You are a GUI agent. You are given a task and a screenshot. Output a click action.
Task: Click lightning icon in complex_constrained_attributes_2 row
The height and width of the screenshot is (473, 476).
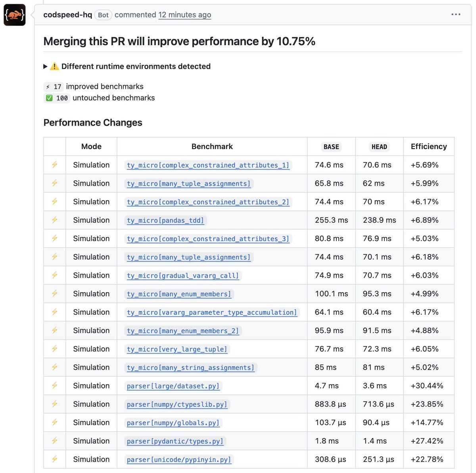pos(55,201)
